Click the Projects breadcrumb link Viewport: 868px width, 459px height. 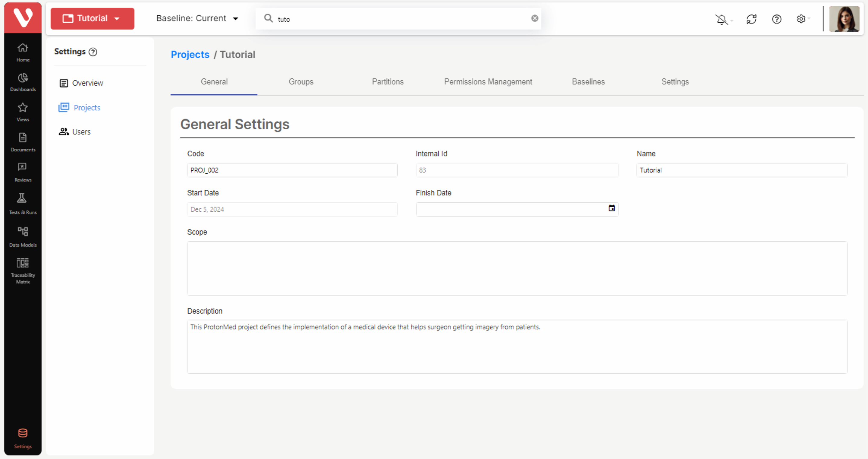point(190,55)
